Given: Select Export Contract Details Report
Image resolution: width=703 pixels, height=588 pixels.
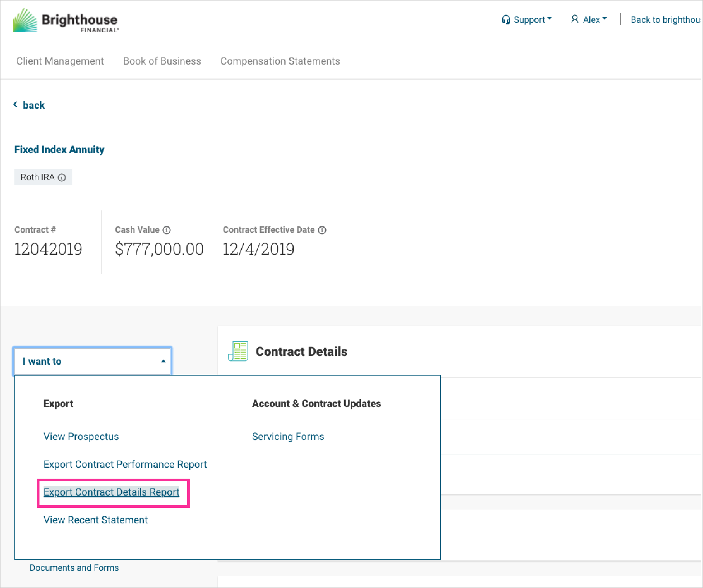Looking at the screenshot, I should (111, 492).
